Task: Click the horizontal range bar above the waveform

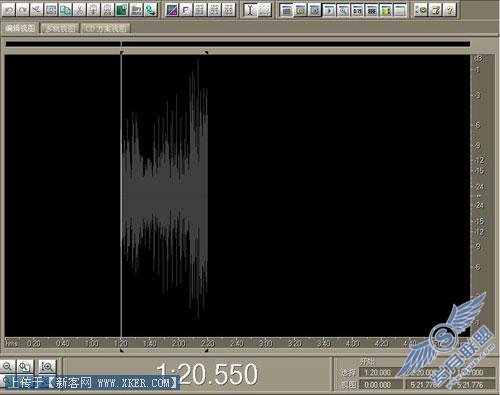Action: coord(238,44)
